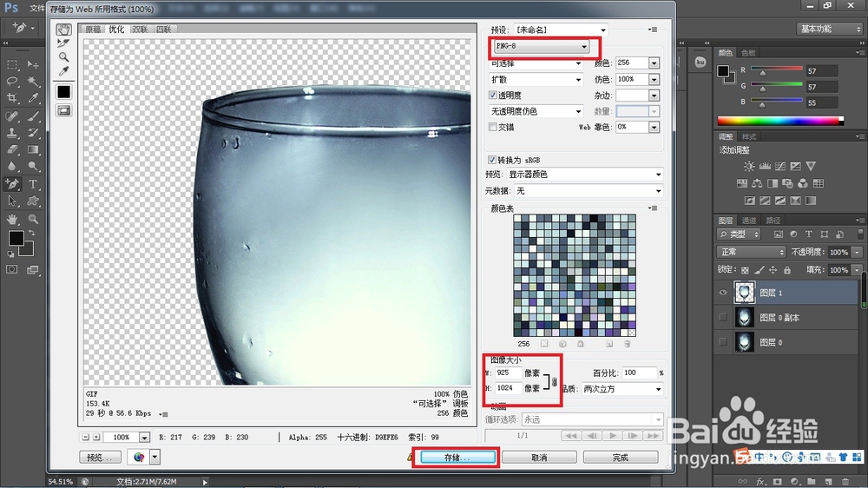Open the 预设 preset dropdown
The width and height of the screenshot is (868, 488).
[560, 30]
